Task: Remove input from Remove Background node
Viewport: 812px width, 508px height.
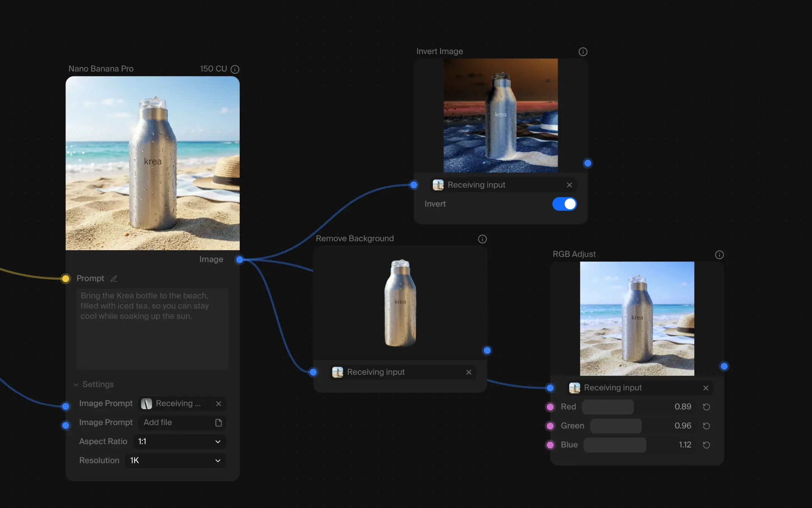Action: pos(468,372)
